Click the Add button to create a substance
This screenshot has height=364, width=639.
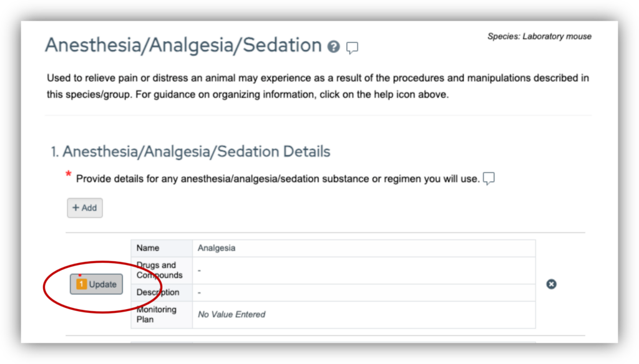click(84, 208)
